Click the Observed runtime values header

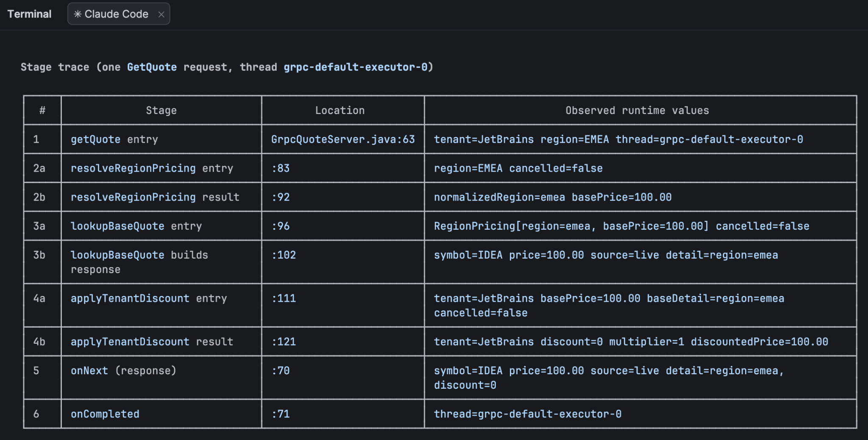637,110
